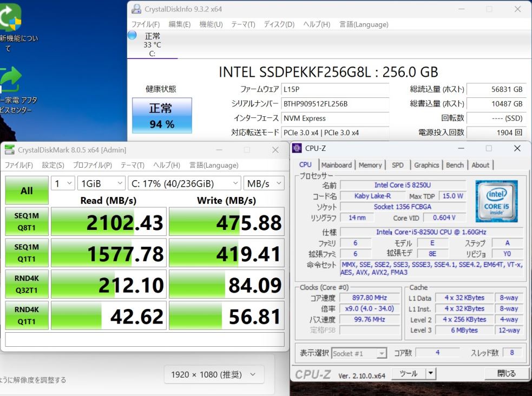Click the empty comment field in CrystalDiskMark
This screenshot has width=532, height=396.
point(145,339)
